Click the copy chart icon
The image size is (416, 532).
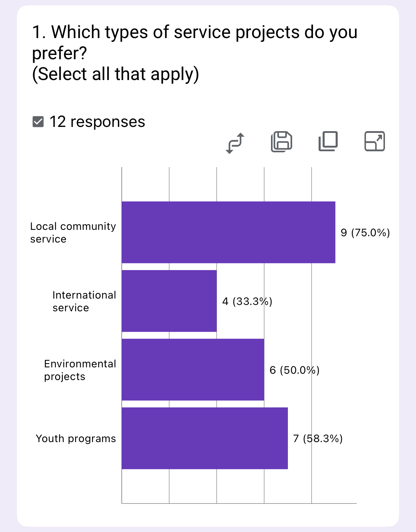pos(328,141)
